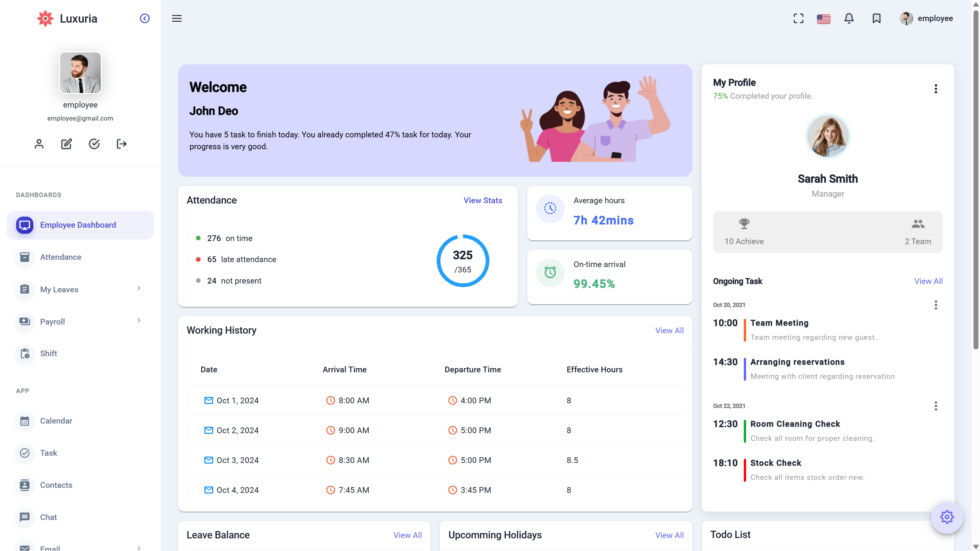The width and height of the screenshot is (980, 551).
Task: Open Contacts in sidebar
Action: click(80, 485)
